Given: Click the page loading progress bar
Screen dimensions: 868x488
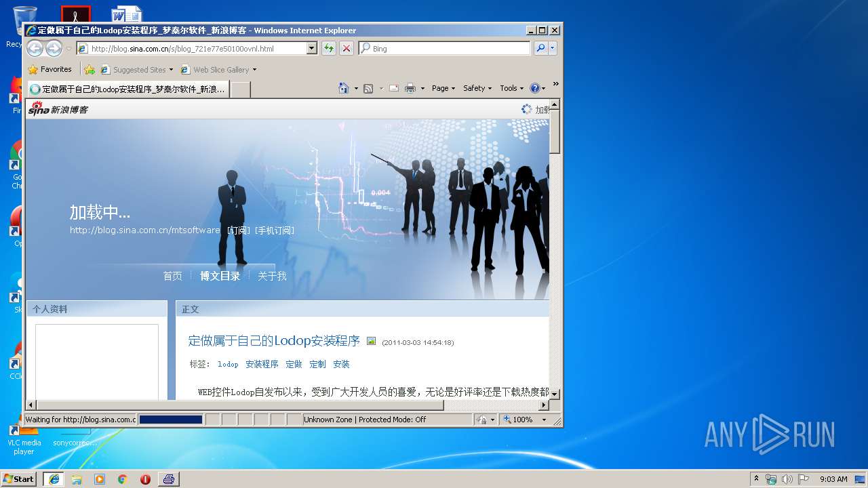Looking at the screenshot, I should pos(171,420).
